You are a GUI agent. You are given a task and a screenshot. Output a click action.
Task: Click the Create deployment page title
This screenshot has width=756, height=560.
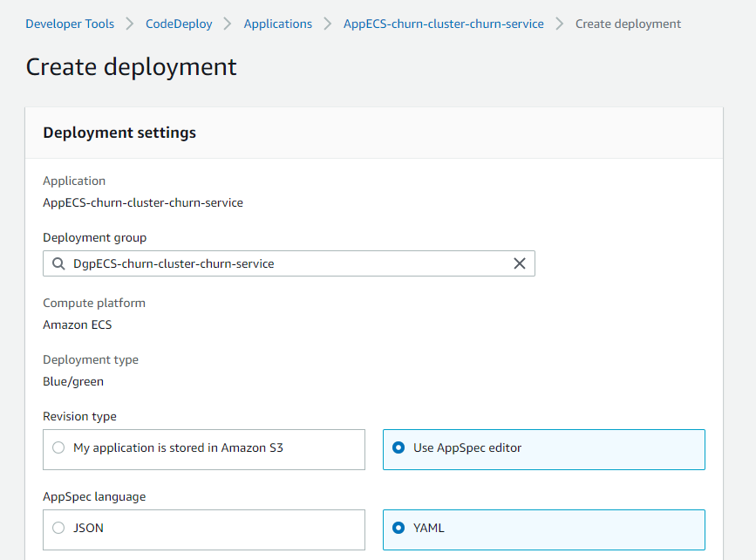(x=131, y=66)
